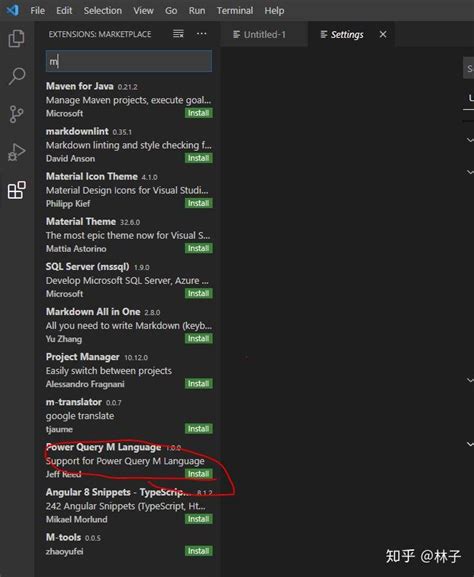The image size is (474, 577).
Task: Select the Extensions icon in activity bar
Action: [17, 190]
